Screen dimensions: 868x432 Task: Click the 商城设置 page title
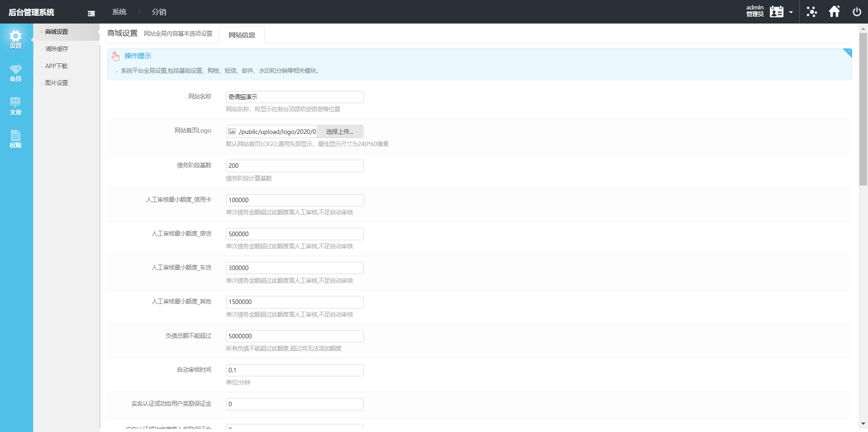coord(122,33)
